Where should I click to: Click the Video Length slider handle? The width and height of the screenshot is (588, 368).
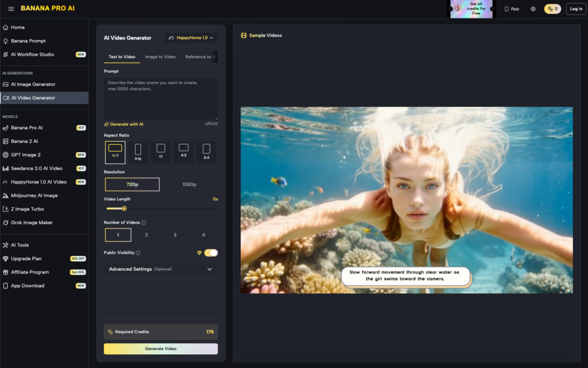(x=124, y=208)
